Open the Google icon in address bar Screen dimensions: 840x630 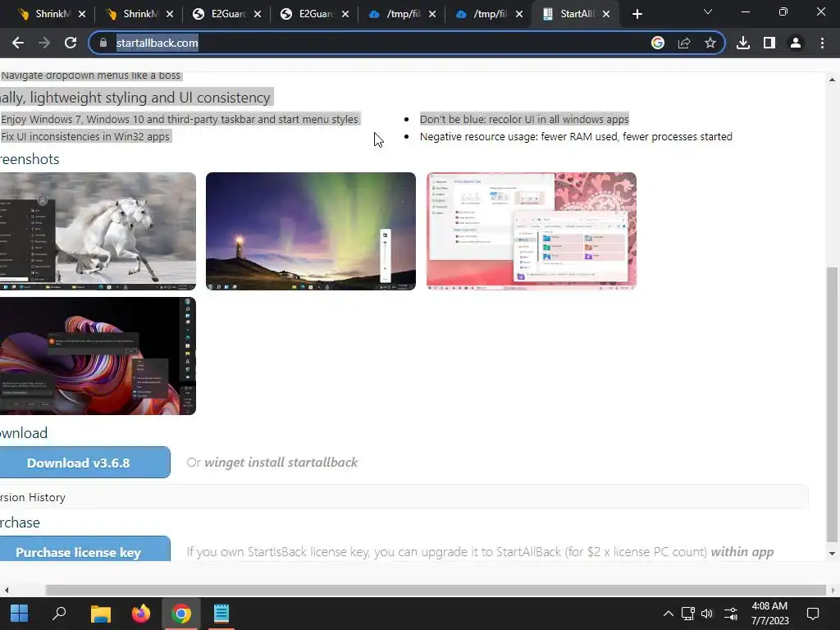point(657,43)
